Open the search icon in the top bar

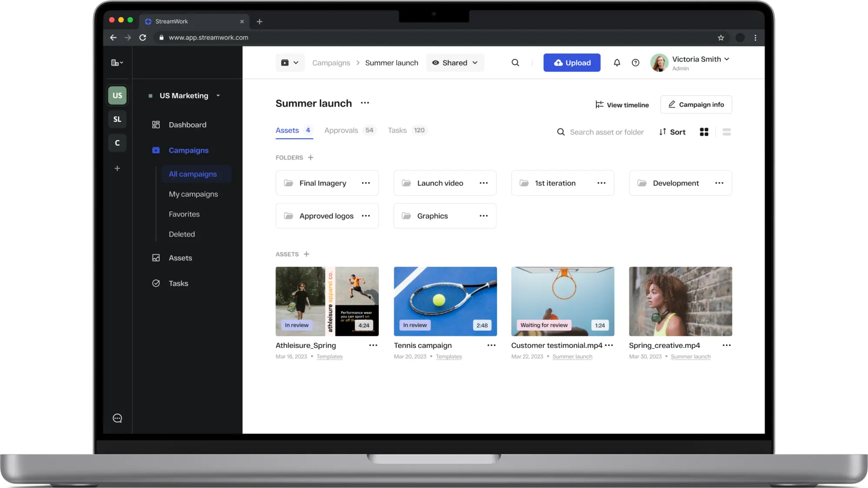(515, 62)
